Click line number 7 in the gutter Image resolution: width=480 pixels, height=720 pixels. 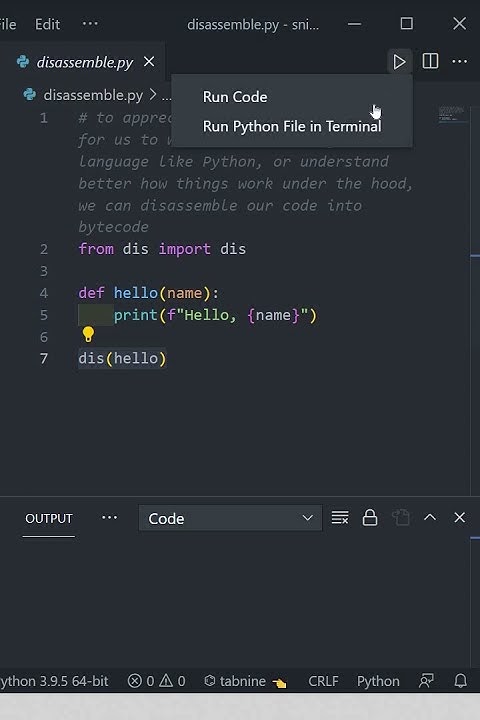tap(44, 358)
